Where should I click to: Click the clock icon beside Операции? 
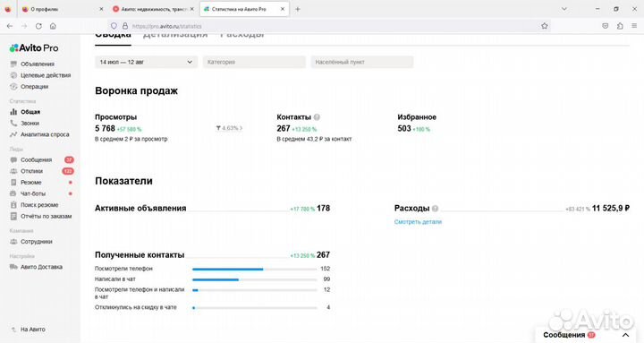tap(13, 87)
